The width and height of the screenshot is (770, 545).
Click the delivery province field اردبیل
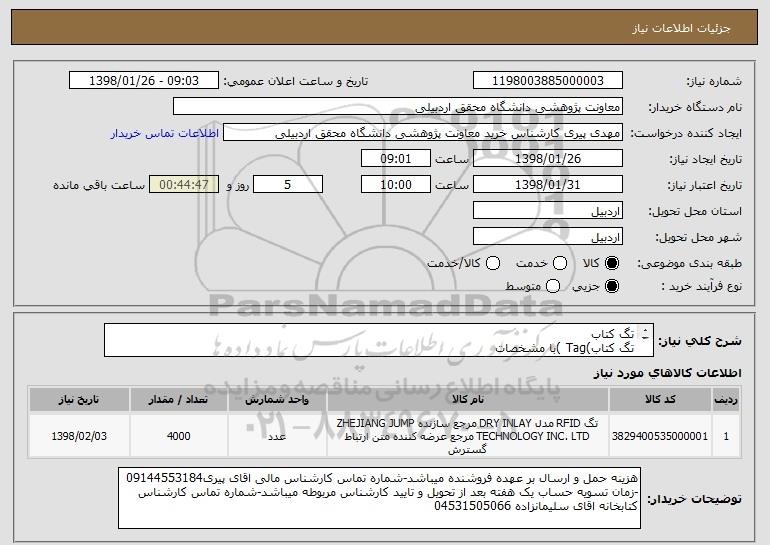548,211
